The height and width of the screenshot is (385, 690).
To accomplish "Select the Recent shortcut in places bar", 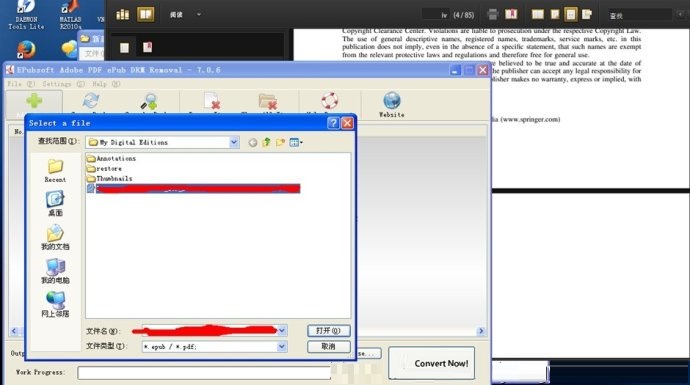I will pos(55,171).
